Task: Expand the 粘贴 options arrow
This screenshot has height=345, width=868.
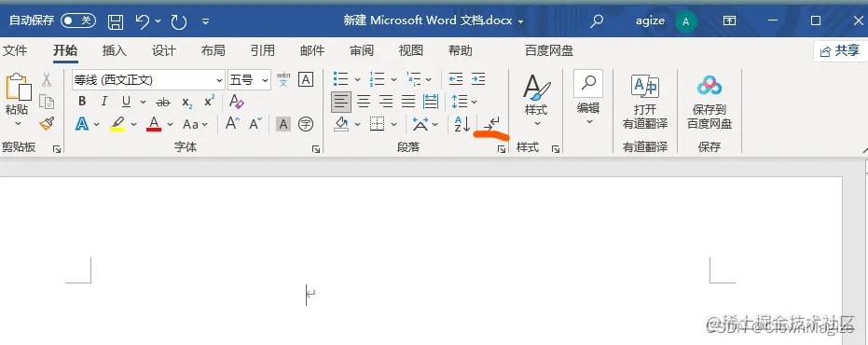Action: tap(18, 123)
